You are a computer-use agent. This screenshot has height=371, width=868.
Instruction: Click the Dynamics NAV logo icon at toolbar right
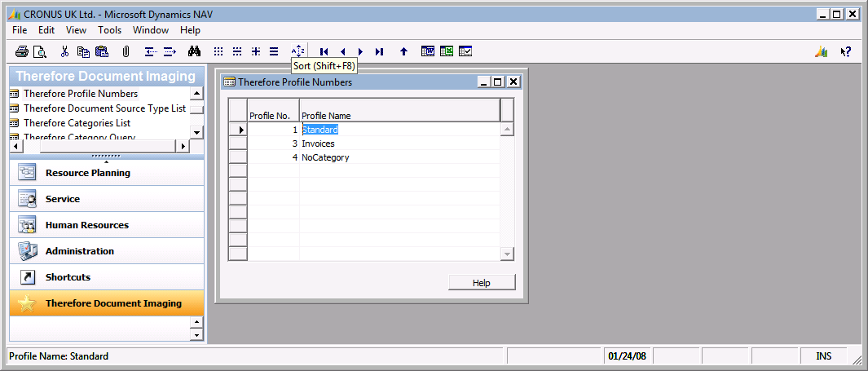(821, 51)
